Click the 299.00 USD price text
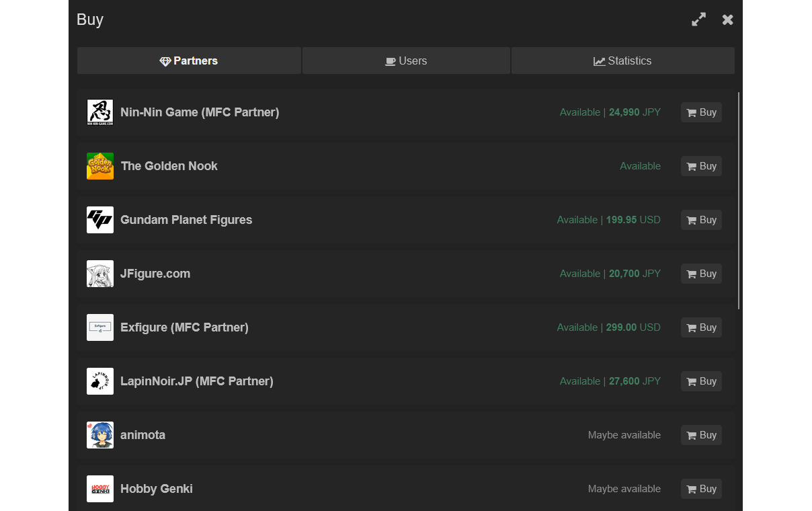The image size is (812, 511). click(x=633, y=327)
